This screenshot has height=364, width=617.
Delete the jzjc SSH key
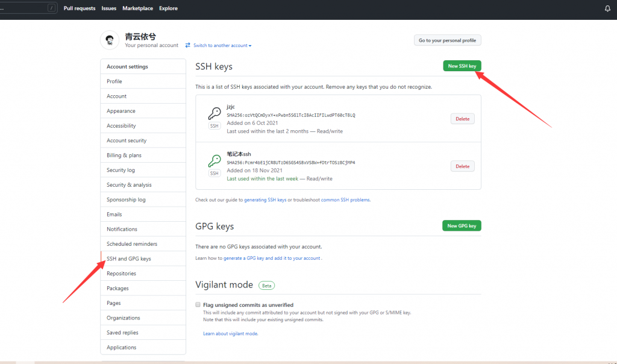[462, 119]
